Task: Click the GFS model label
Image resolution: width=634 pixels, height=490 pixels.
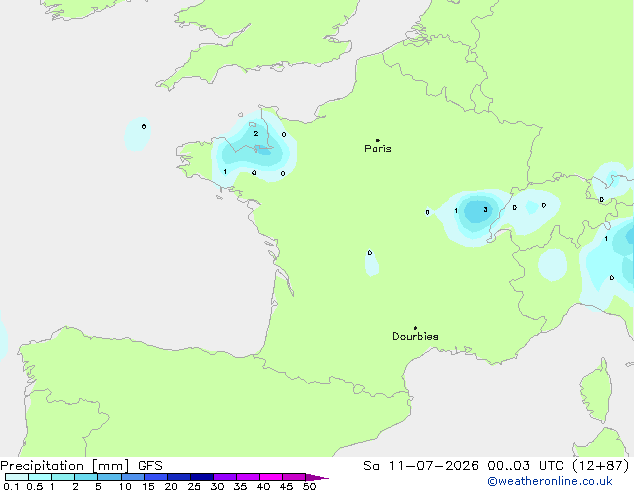Action: [150, 466]
